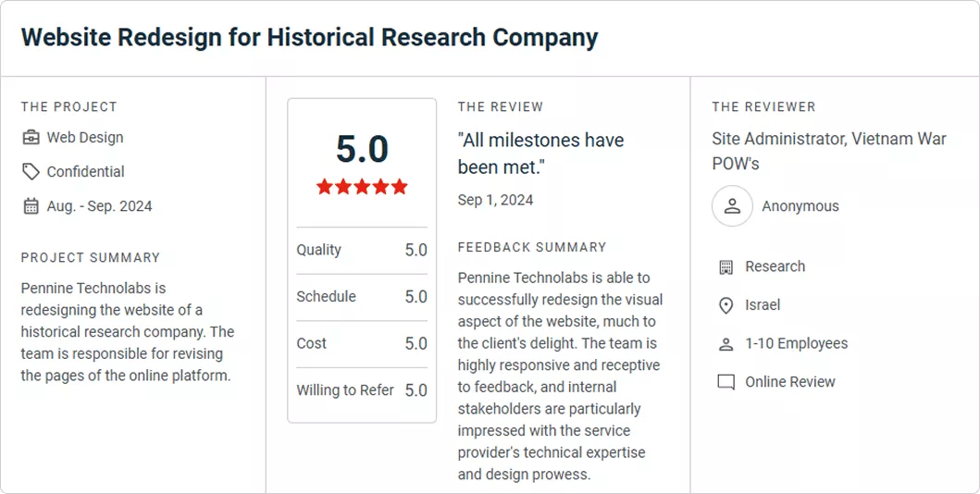Open the Website Redesign for Historical Research Company title

[309, 38]
